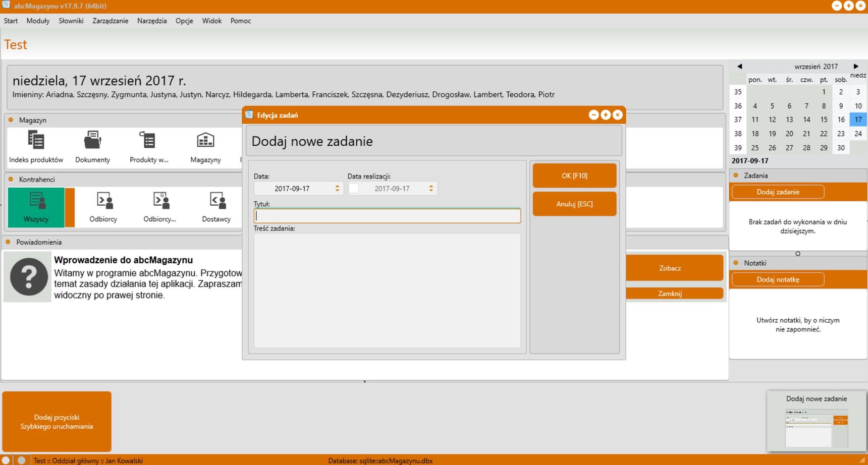Click the Dodaj notatkę button
The image size is (868, 465).
[778, 279]
